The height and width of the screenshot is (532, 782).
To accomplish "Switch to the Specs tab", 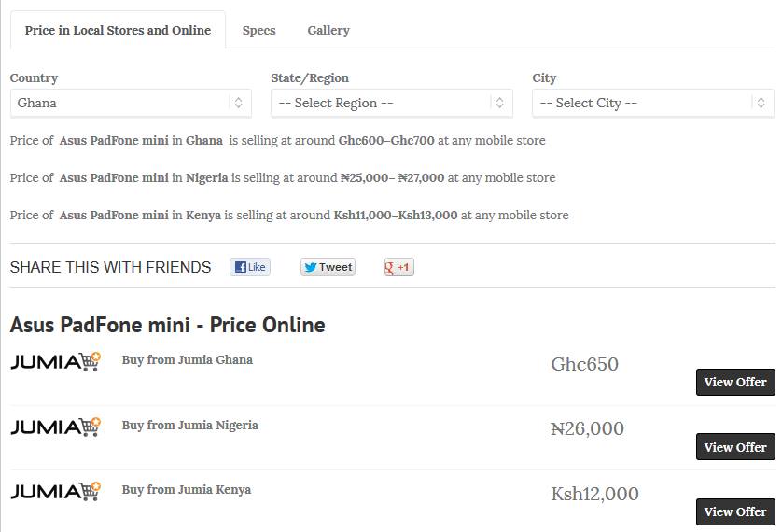I will click(258, 31).
